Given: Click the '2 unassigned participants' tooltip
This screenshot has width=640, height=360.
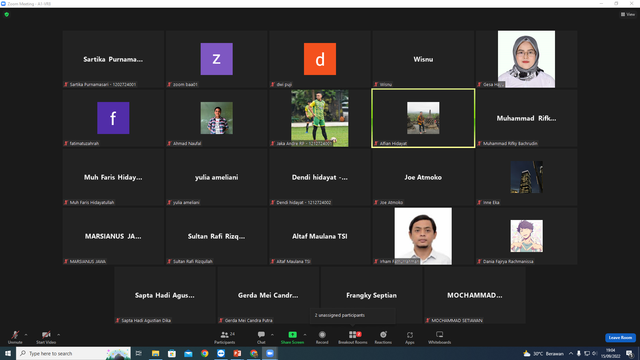Looking at the screenshot, I should 353,316.
